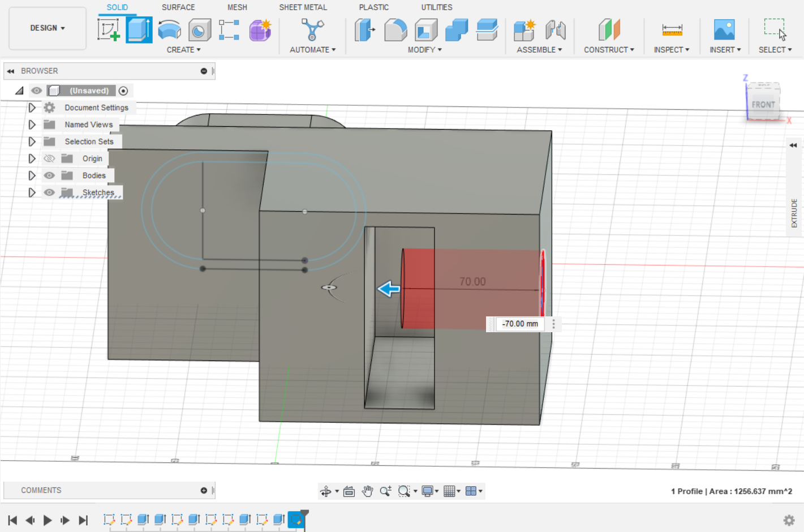
Task: Click the Press Pull icon in Modify
Action: (x=365, y=29)
